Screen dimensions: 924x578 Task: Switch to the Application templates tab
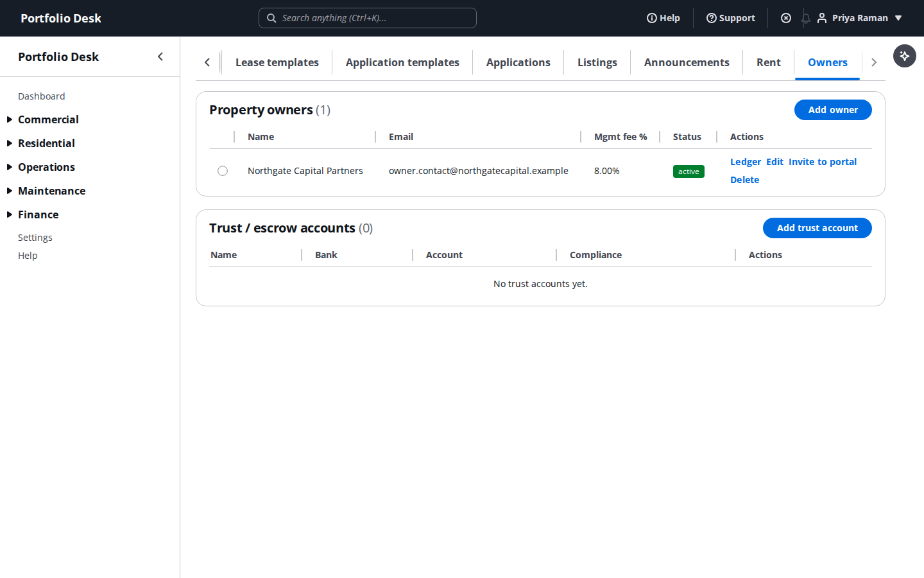pos(402,62)
